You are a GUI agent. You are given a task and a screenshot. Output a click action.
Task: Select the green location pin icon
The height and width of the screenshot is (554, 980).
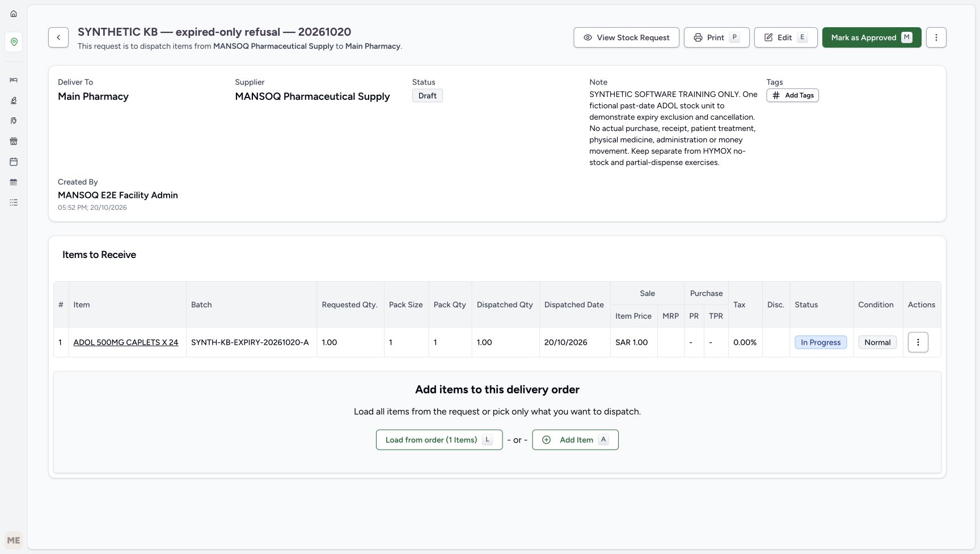[14, 42]
